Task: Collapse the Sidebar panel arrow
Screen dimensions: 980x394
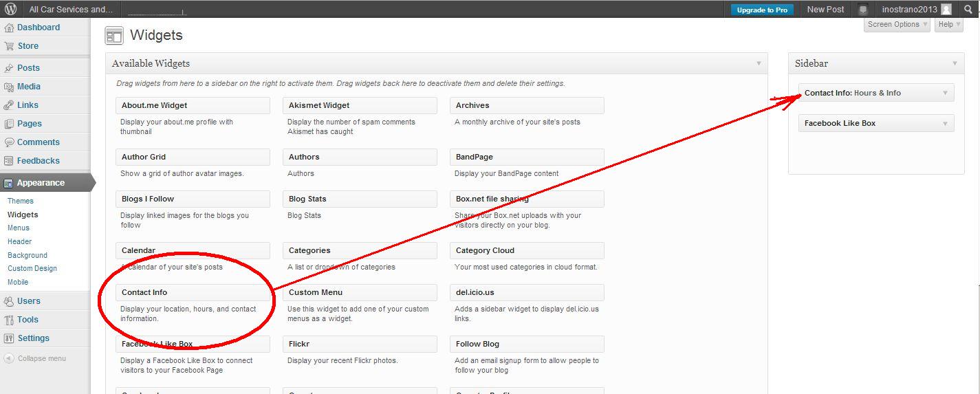Action: (x=955, y=63)
